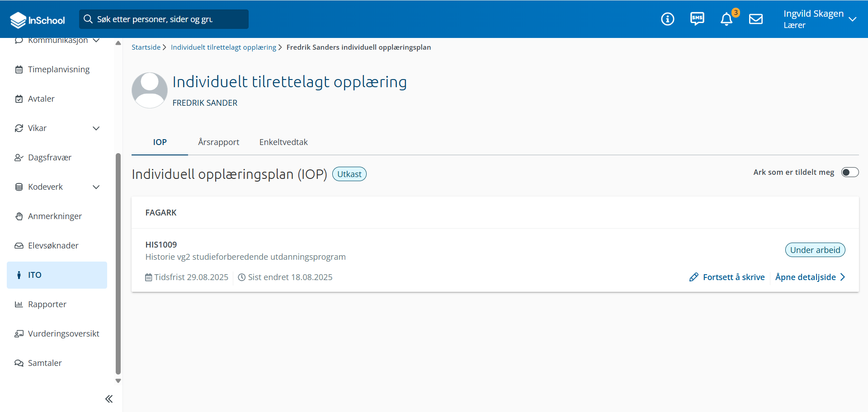Open the Ingvild Skagen user dropdown

(x=820, y=19)
